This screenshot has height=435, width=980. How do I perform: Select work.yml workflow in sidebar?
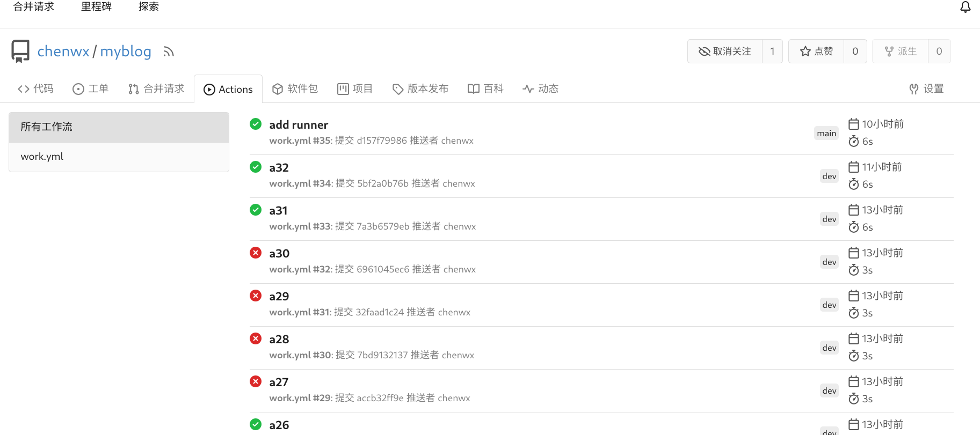[42, 157]
